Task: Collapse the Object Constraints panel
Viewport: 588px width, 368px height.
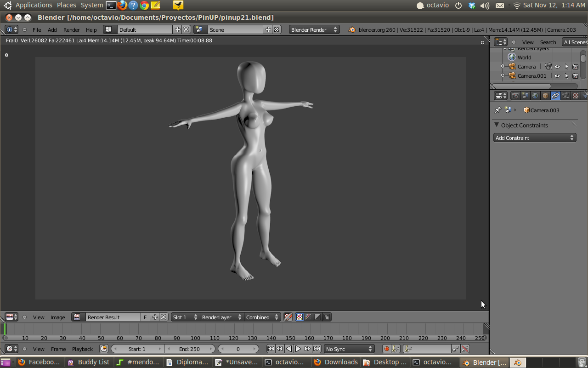Action: (x=497, y=125)
